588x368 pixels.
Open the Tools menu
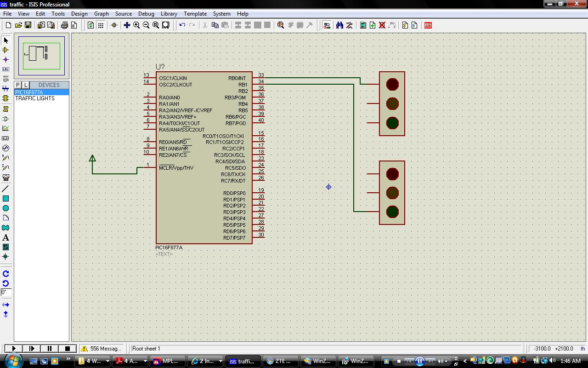[58, 14]
